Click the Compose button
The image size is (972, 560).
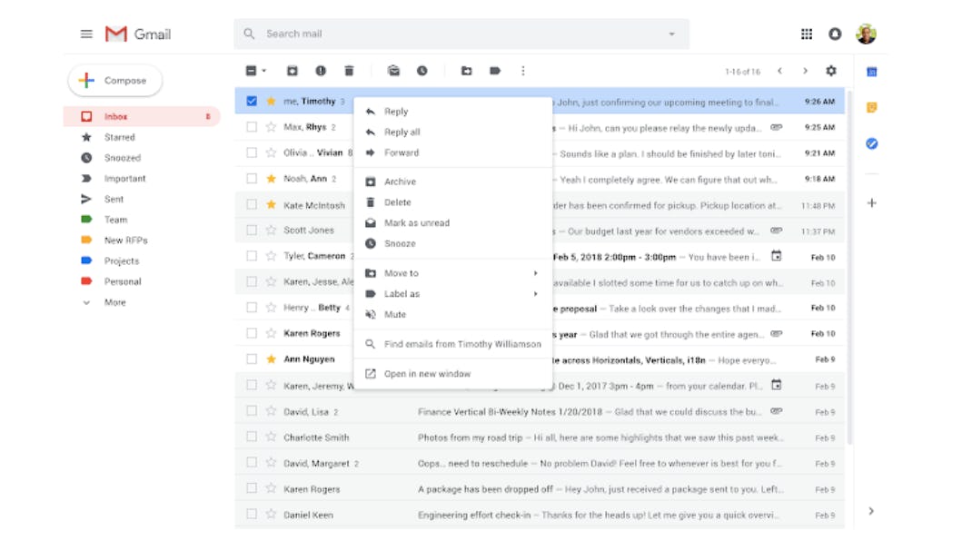point(115,81)
